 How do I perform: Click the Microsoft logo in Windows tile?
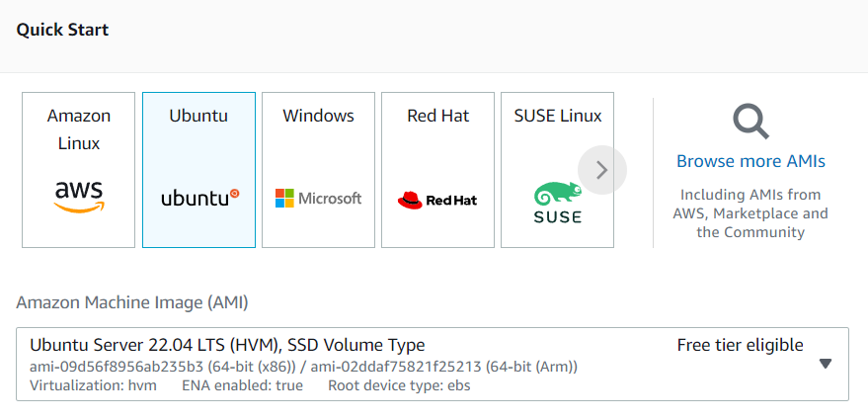[318, 198]
